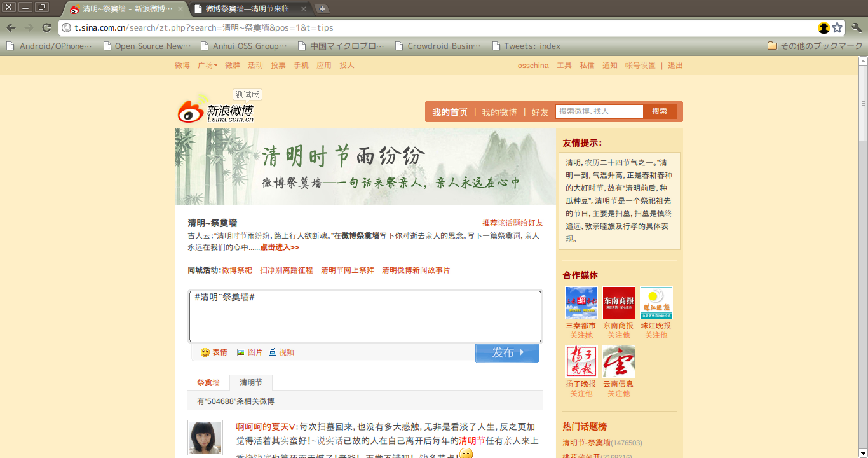
Task: Go to 我的微博
Action: click(499, 112)
